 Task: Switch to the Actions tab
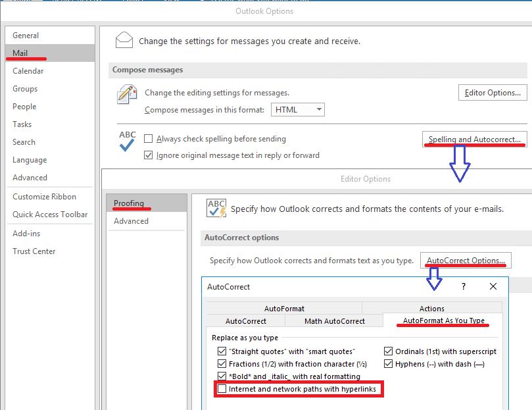coord(432,308)
